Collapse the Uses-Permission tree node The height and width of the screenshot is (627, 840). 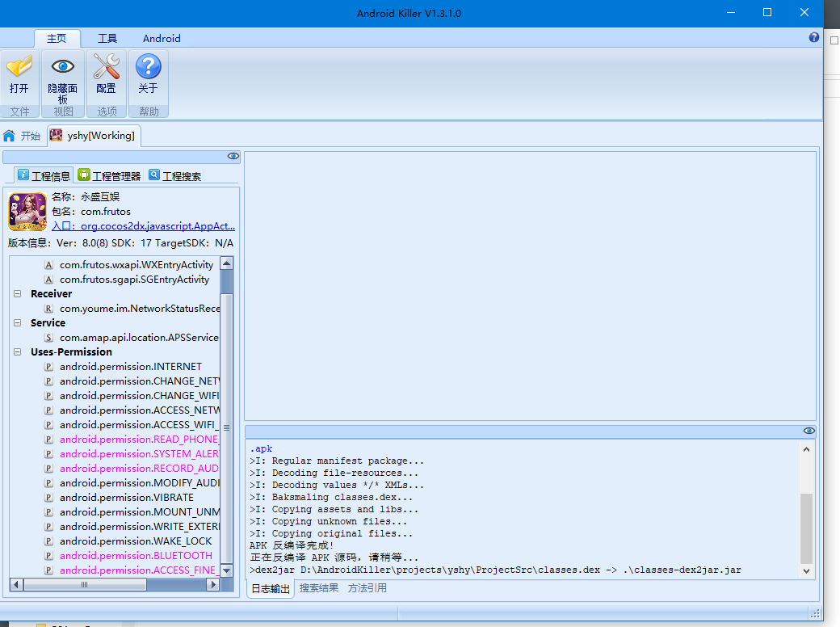click(x=17, y=351)
